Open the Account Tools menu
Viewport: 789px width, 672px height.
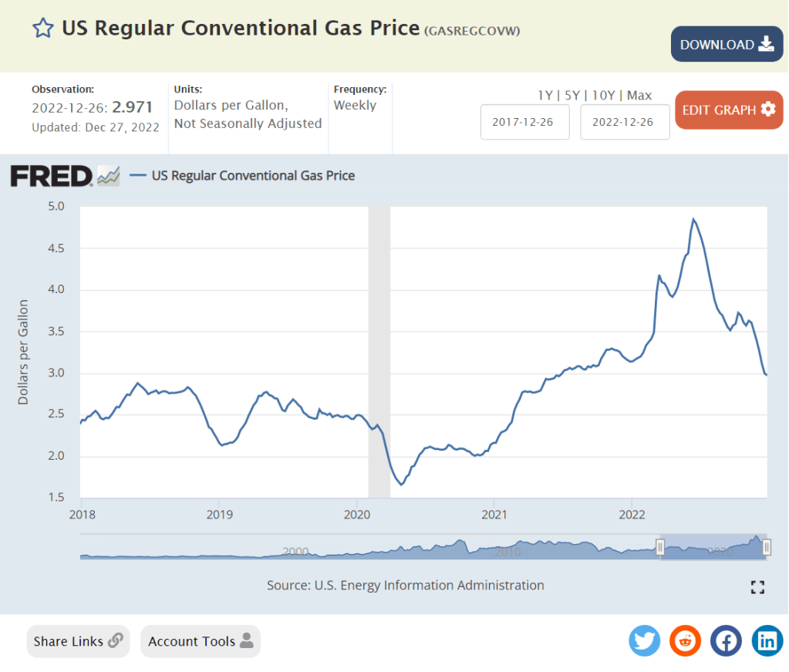pos(201,641)
